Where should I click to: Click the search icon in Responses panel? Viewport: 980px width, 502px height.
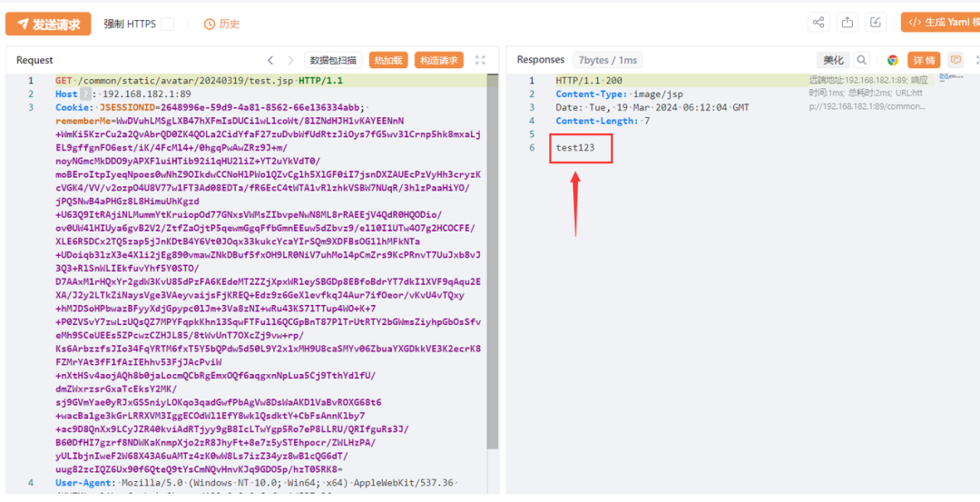coord(862,61)
